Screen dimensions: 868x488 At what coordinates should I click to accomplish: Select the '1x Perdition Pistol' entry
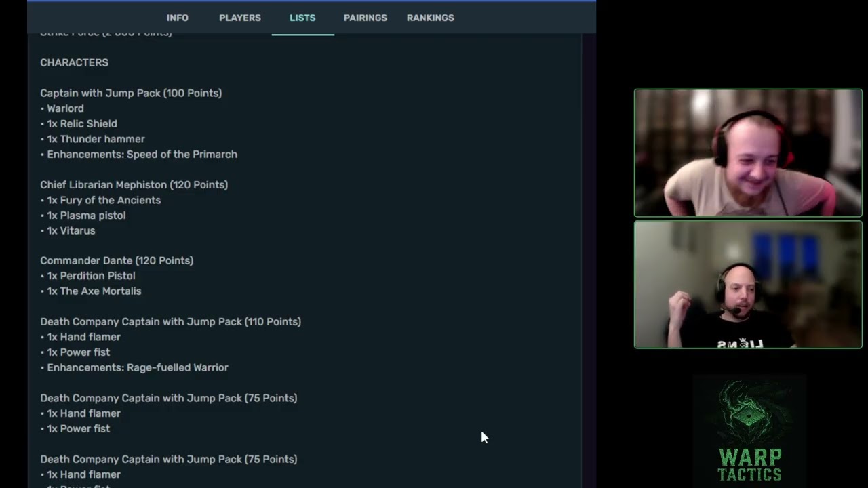tap(88, 276)
